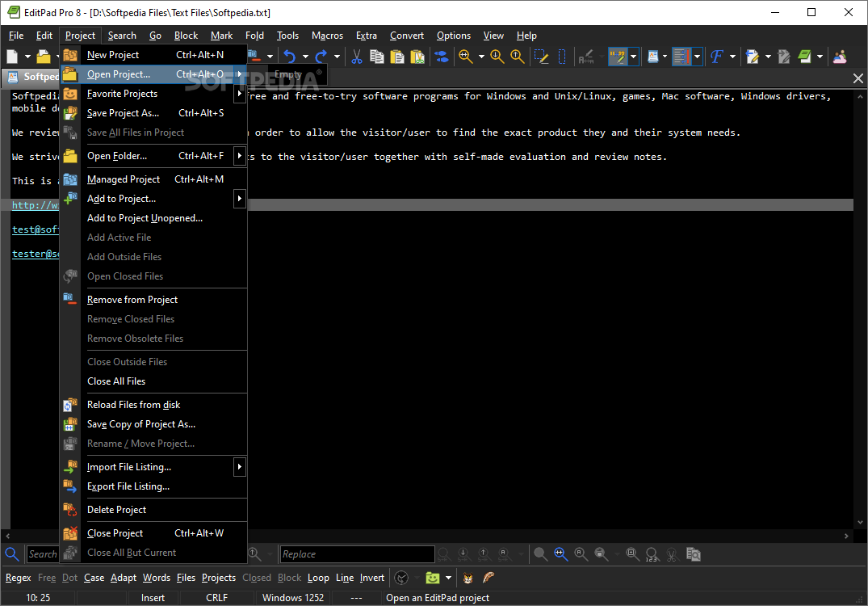Click the magnifier with 123 icon

pyautogui.click(x=652, y=554)
